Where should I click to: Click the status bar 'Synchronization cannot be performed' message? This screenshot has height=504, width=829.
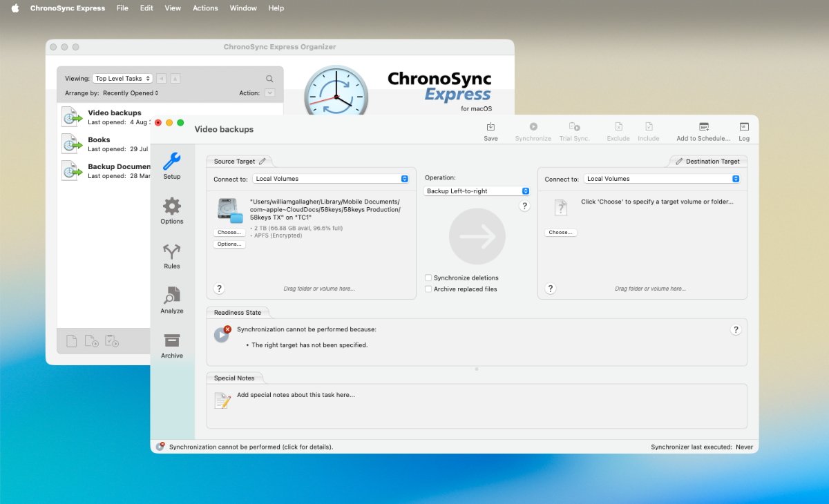[x=251, y=447]
